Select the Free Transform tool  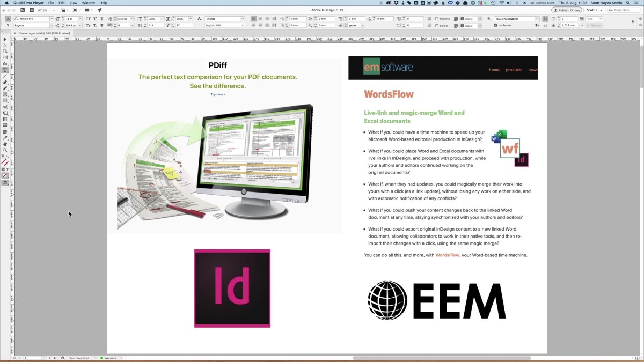[5, 113]
